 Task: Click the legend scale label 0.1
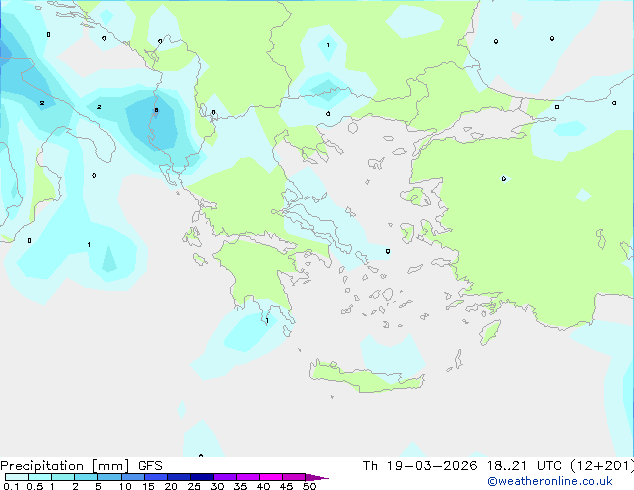coord(11,486)
